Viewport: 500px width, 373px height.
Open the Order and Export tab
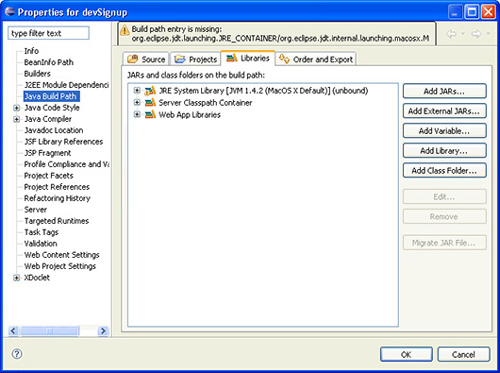click(316, 59)
